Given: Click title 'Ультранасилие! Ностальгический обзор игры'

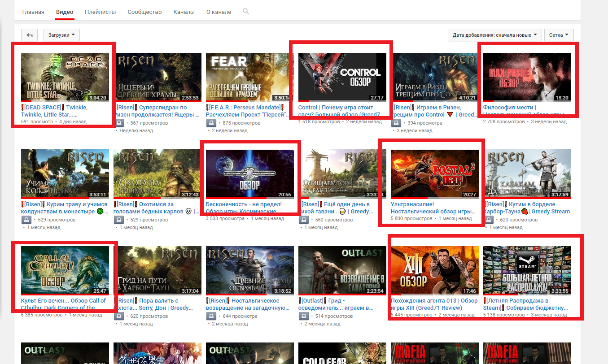Looking at the screenshot, I should click(434, 208).
